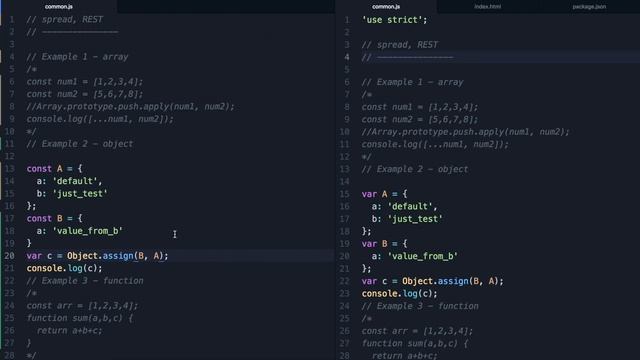Viewport: 640px width, 360px height.
Task: Click '// Example 3 – function' in right pane
Action: 420,306
